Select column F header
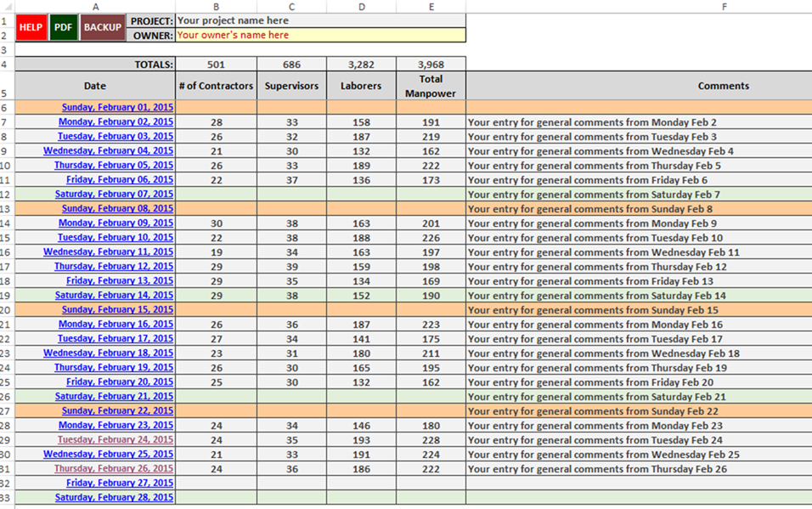Viewport: 812px width, 509px height. coord(724,7)
